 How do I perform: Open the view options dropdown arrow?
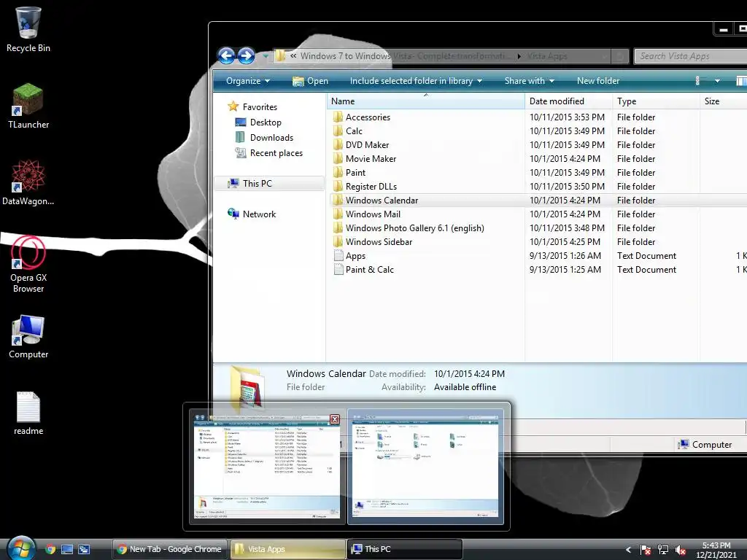717,81
